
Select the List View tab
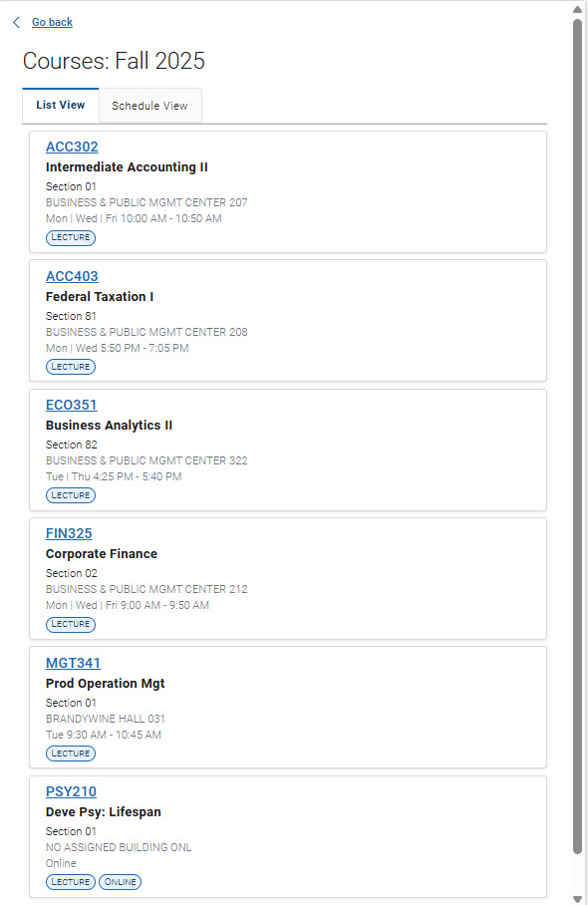click(60, 105)
